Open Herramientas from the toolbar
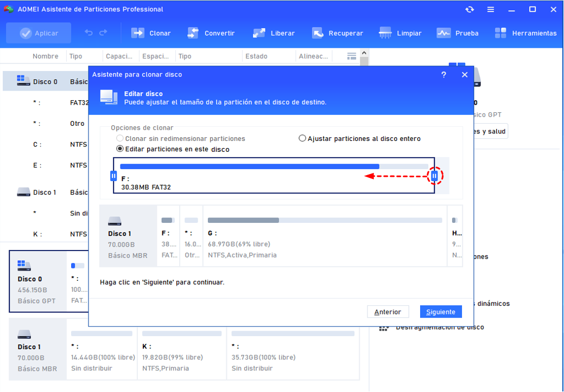This screenshot has height=392, width=564. (500, 33)
